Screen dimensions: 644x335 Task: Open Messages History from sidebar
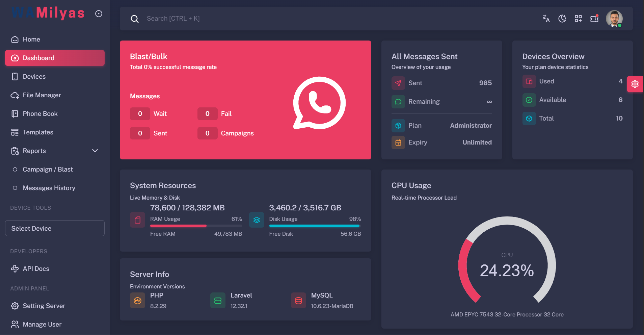pos(49,188)
